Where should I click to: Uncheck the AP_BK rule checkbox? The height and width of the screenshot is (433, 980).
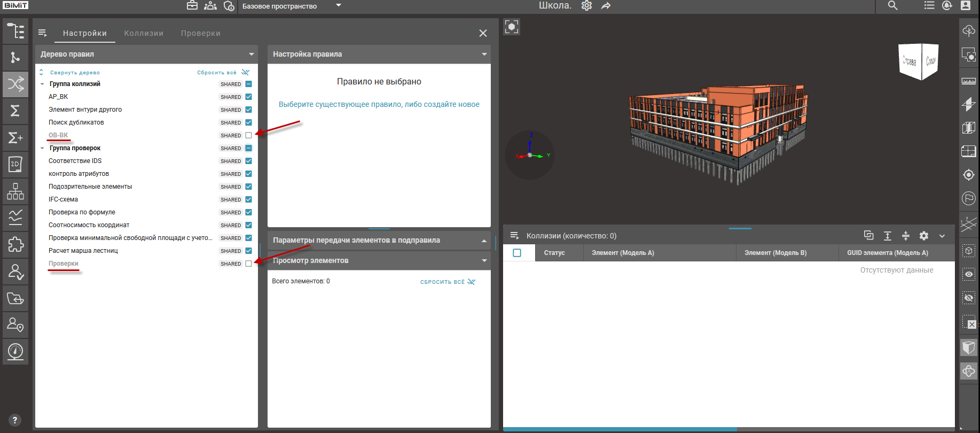point(248,97)
